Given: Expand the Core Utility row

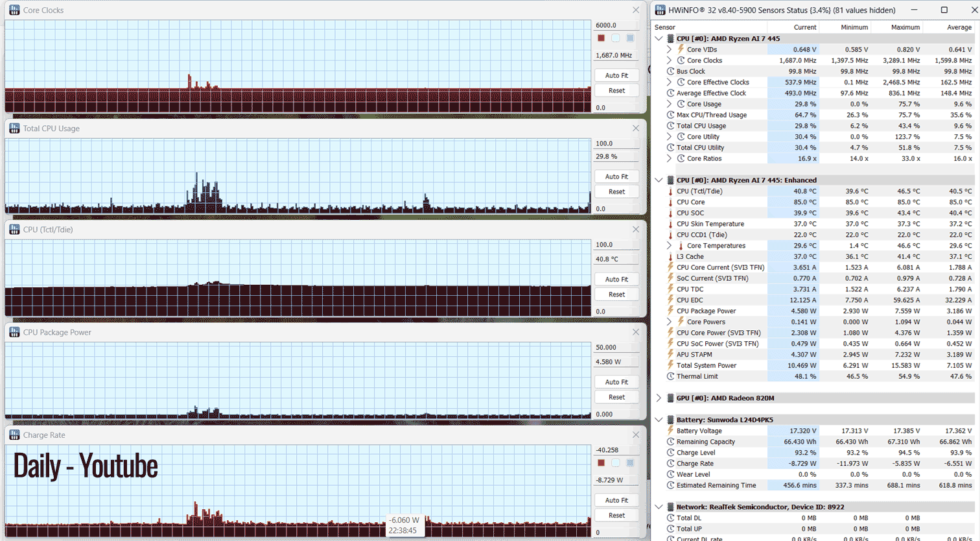Looking at the screenshot, I should 670,137.
